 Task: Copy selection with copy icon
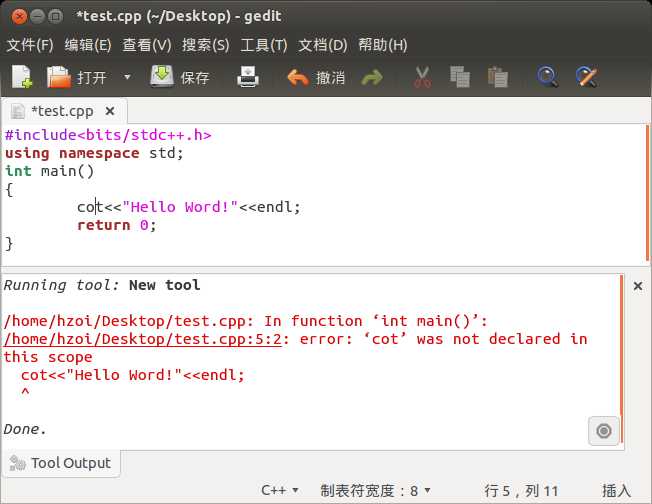click(460, 77)
